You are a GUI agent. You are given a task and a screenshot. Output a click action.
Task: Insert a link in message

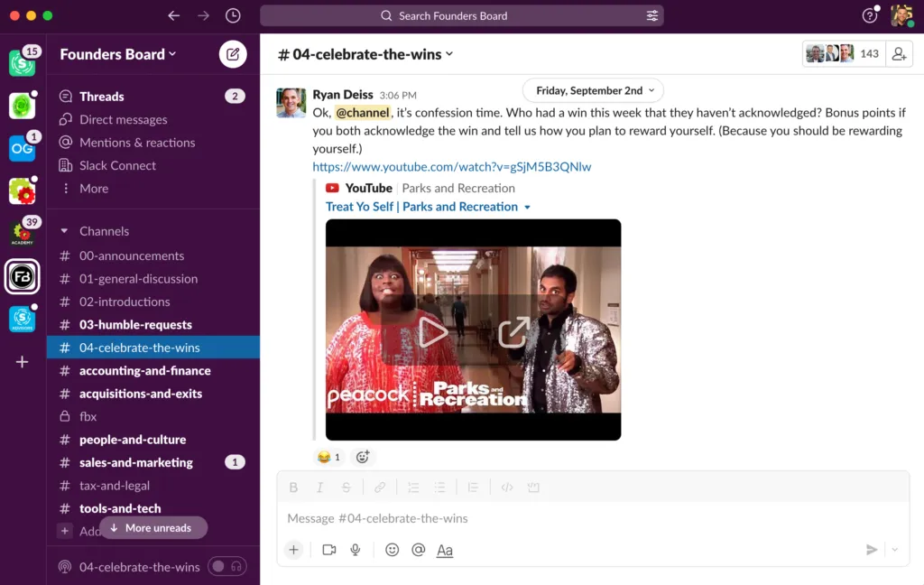click(380, 487)
